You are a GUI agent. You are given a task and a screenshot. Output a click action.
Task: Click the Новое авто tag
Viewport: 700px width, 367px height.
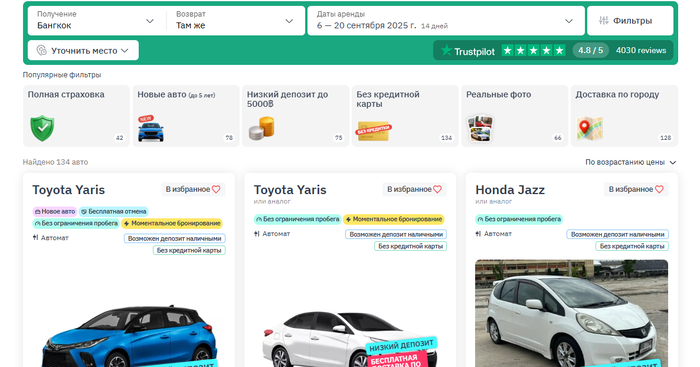click(55, 211)
